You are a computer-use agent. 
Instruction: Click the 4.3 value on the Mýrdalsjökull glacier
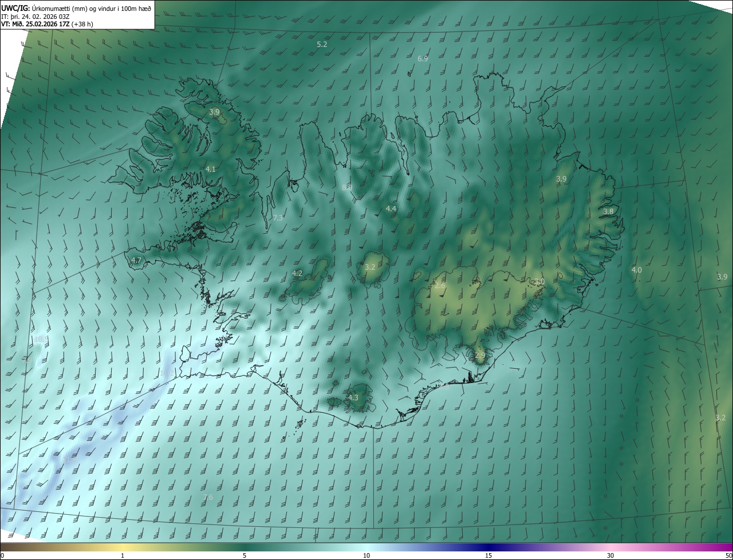353,397
